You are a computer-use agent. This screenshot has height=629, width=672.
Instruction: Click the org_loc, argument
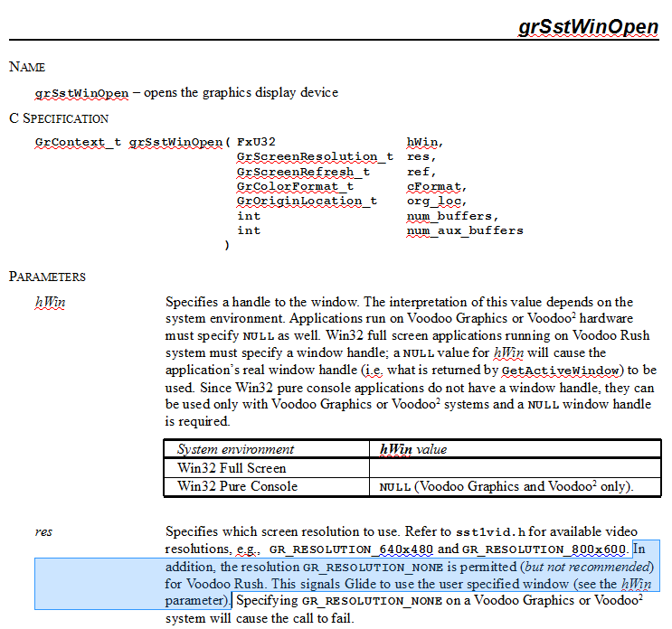(x=437, y=202)
